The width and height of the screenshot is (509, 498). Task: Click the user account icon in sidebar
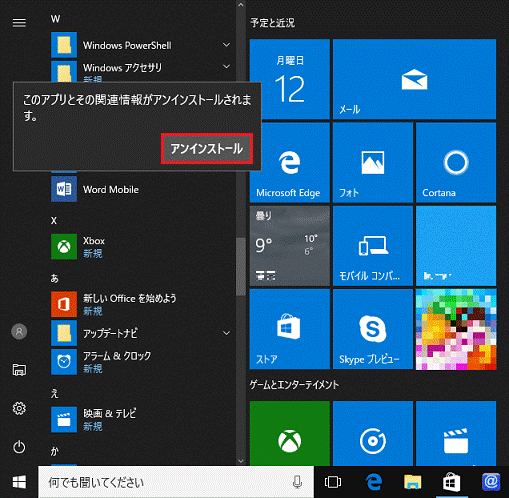pyautogui.click(x=19, y=331)
